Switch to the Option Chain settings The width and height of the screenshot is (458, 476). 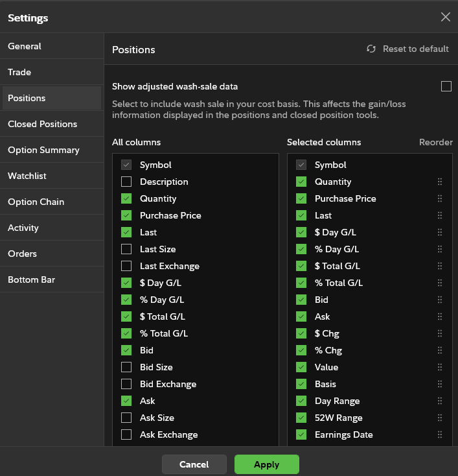[36, 202]
